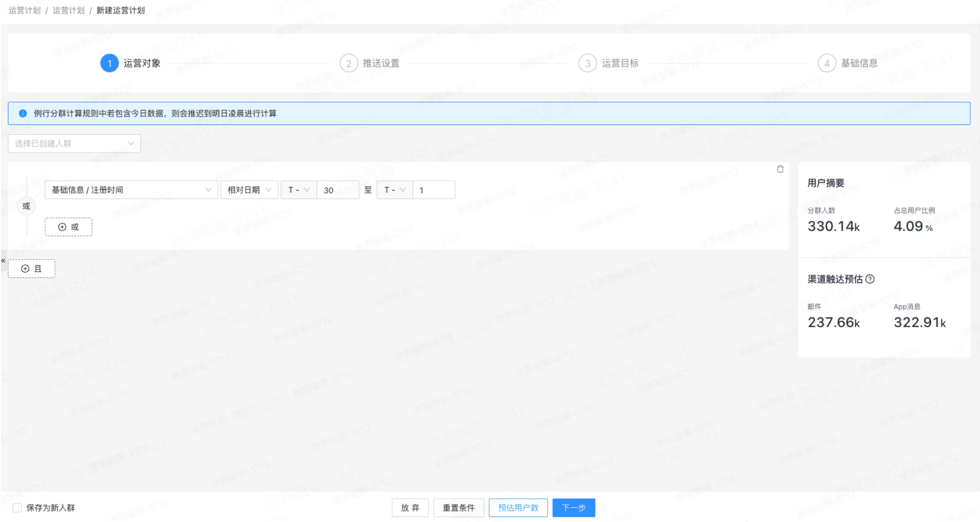Click the 预估用户数 button
The height and width of the screenshot is (522, 980).
[518, 508]
